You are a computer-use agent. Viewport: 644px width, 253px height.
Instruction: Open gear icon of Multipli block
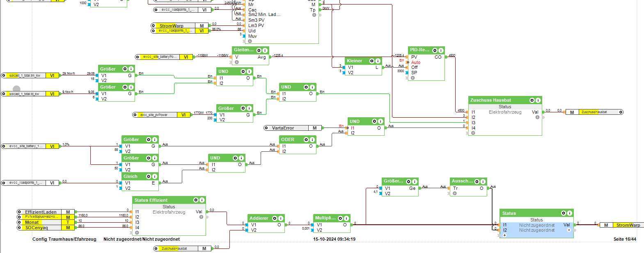tap(340, 218)
